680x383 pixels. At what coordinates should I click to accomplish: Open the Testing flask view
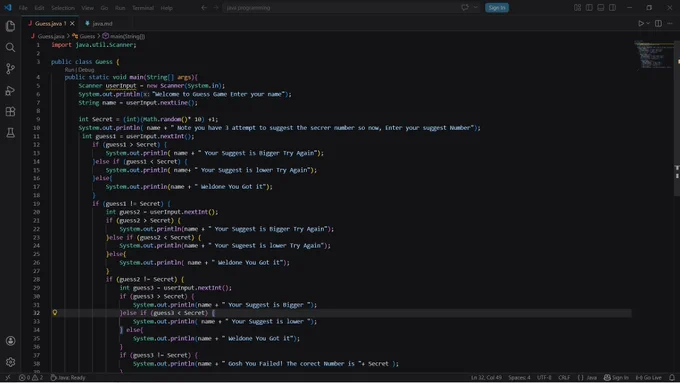pos(10,133)
